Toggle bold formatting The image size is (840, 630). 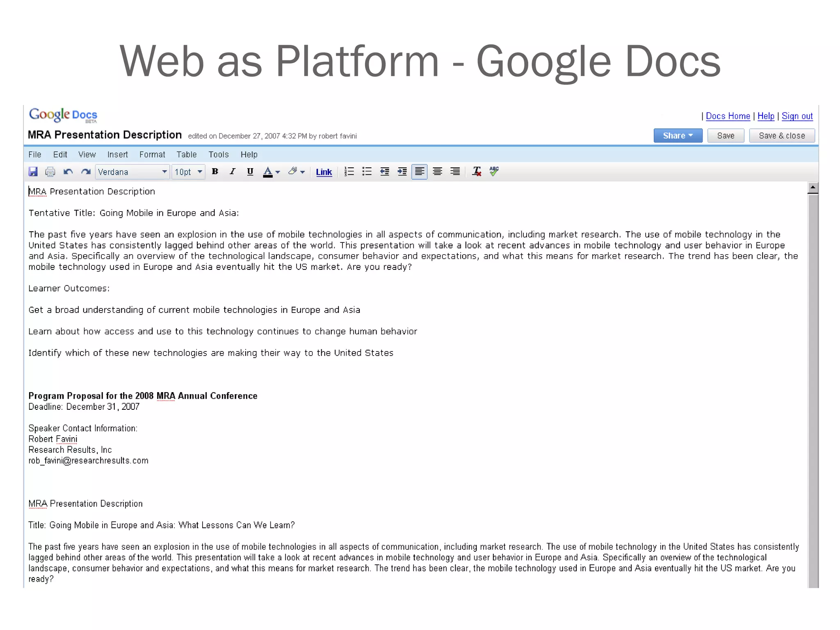point(215,171)
